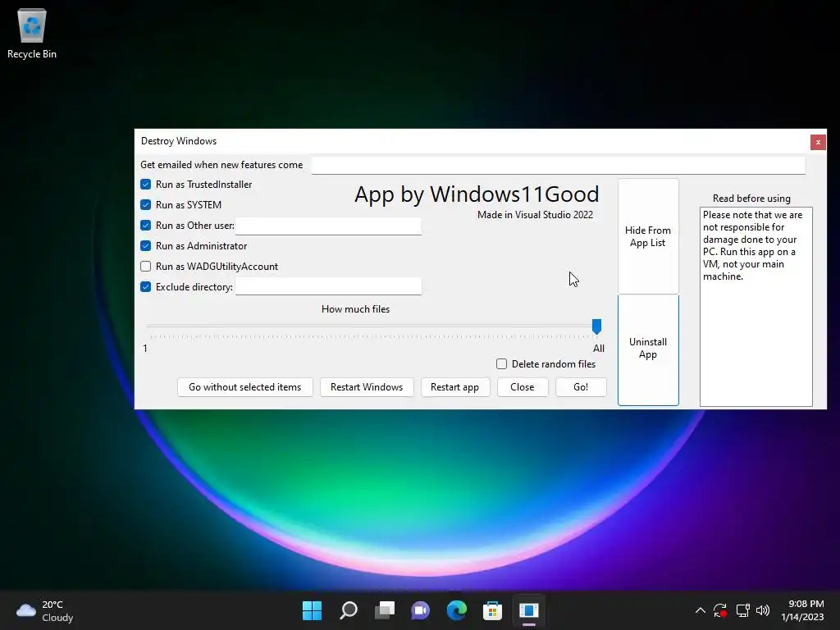840x630 pixels.
Task: Open taskbar Search magnifier
Action: pos(348,610)
